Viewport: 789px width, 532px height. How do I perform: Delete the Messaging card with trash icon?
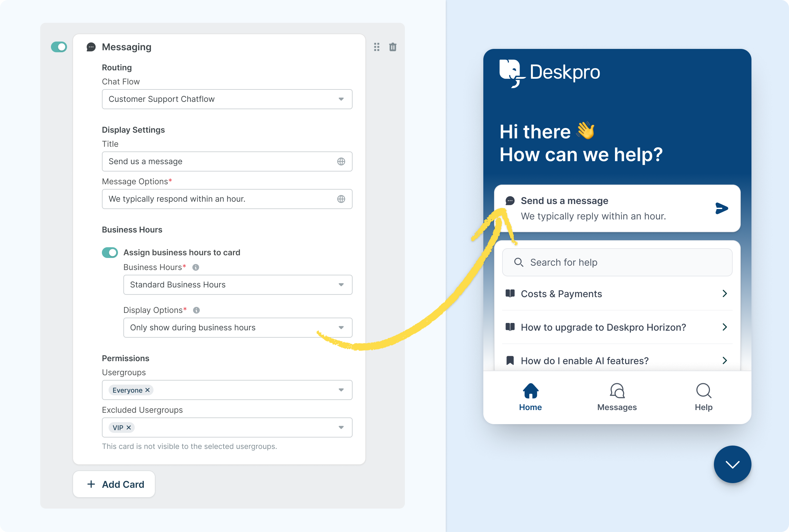click(x=392, y=47)
